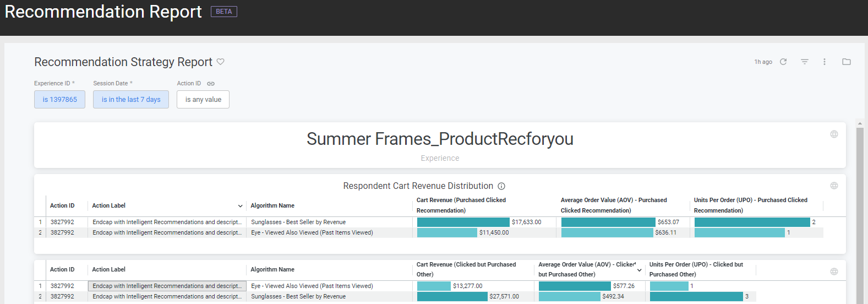Sort by the Algorithm Name header in top table
868x304 pixels.
pos(272,205)
